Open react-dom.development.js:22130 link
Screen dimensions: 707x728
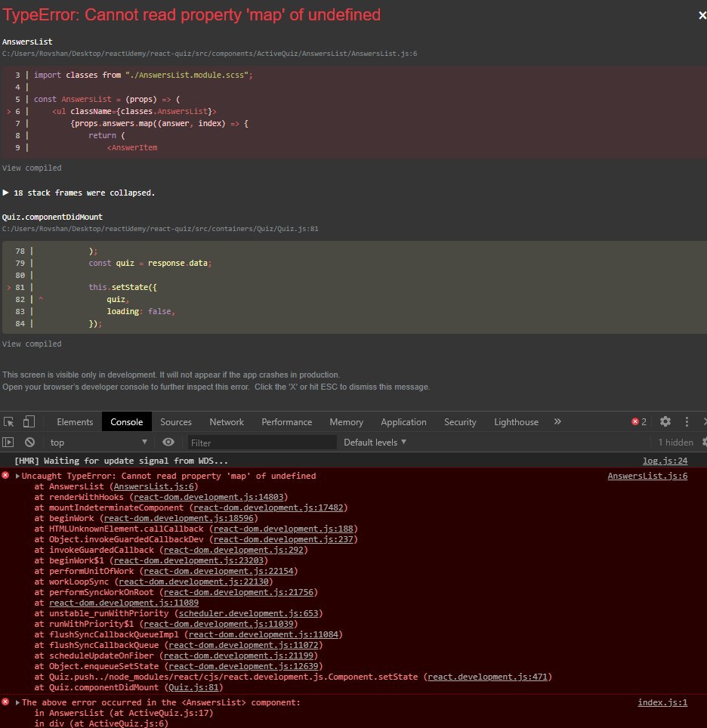(193, 581)
